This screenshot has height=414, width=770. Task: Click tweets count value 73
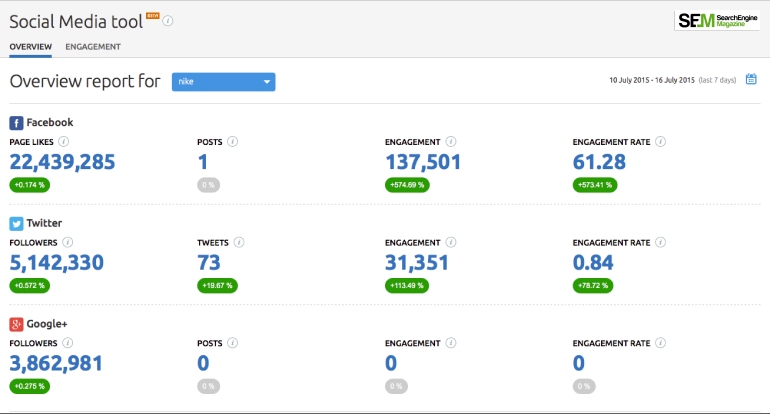pyautogui.click(x=209, y=263)
